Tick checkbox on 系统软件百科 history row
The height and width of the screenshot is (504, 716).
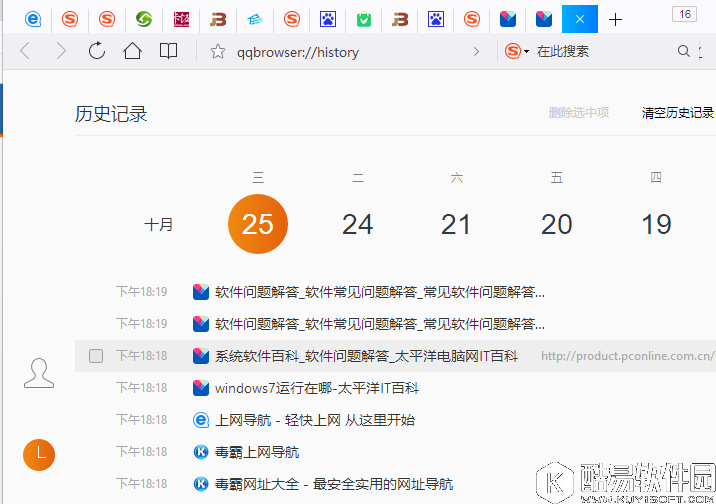pyautogui.click(x=96, y=356)
